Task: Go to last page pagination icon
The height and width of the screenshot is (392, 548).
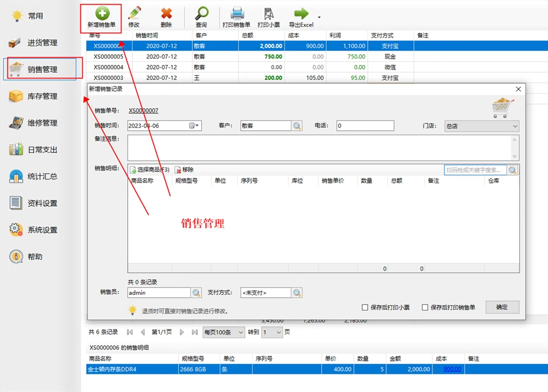Action: 195,332
